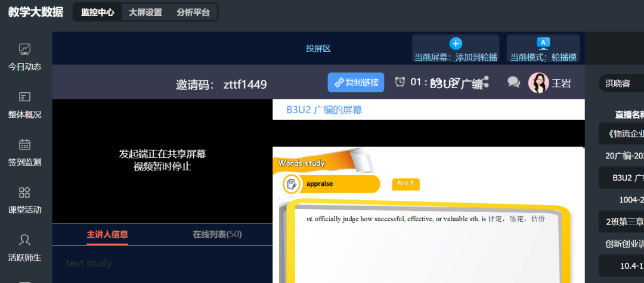This screenshot has width=644, height=283.
Task: Switch to 监控中心 tab
Action: (97, 12)
